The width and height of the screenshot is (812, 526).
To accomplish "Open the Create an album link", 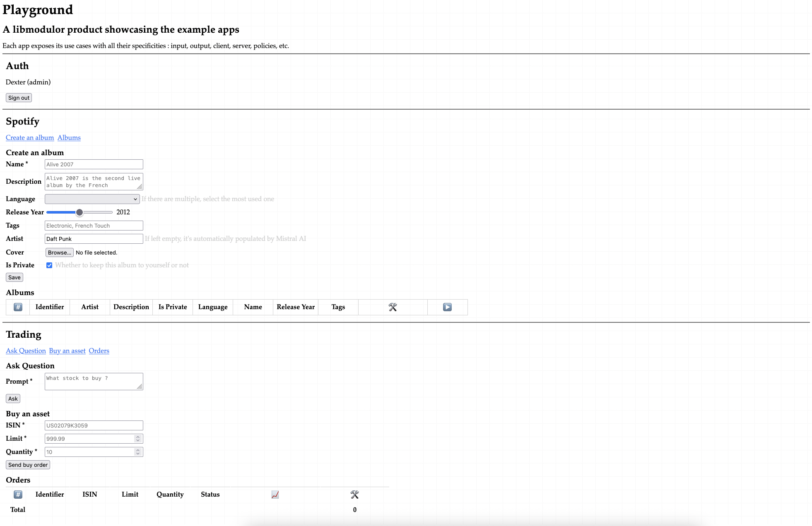I will tap(29, 137).
